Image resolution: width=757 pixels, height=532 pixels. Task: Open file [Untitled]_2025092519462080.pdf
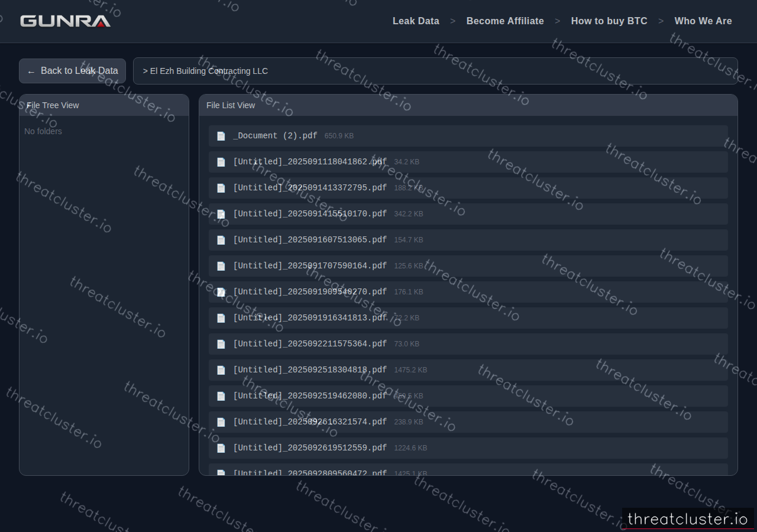pyautogui.click(x=468, y=396)
